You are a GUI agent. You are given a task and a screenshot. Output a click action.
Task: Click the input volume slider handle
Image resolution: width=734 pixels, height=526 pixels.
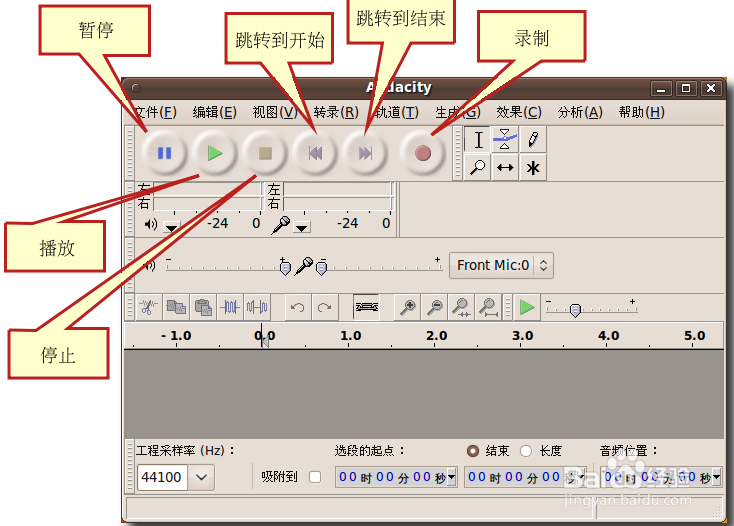coord(322,268)
